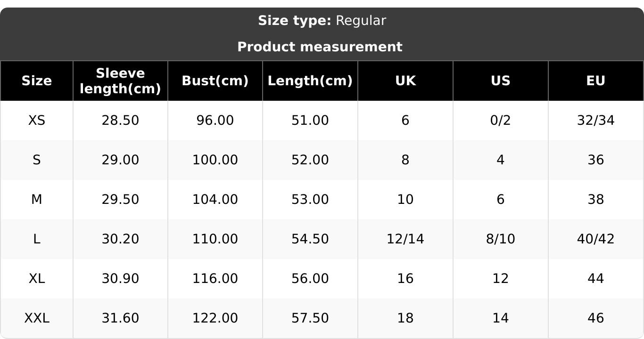Select the 28.50 sleeve length cell
Screen dimensions: 644x339
[120, 121]
